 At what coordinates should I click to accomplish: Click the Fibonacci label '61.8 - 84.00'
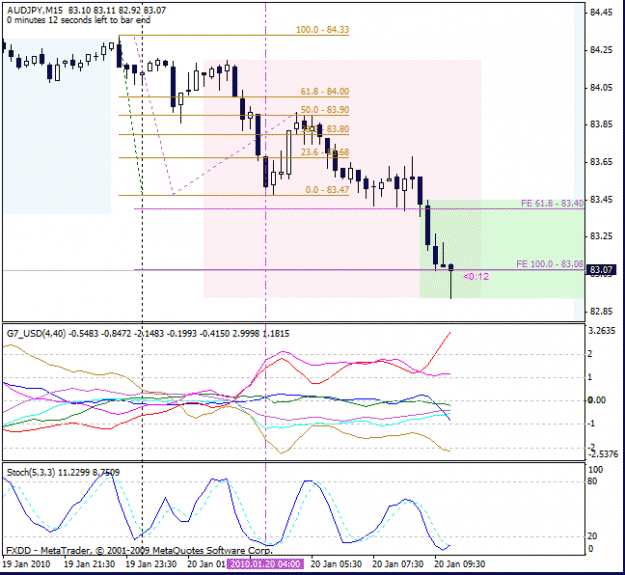click(324, 91)
